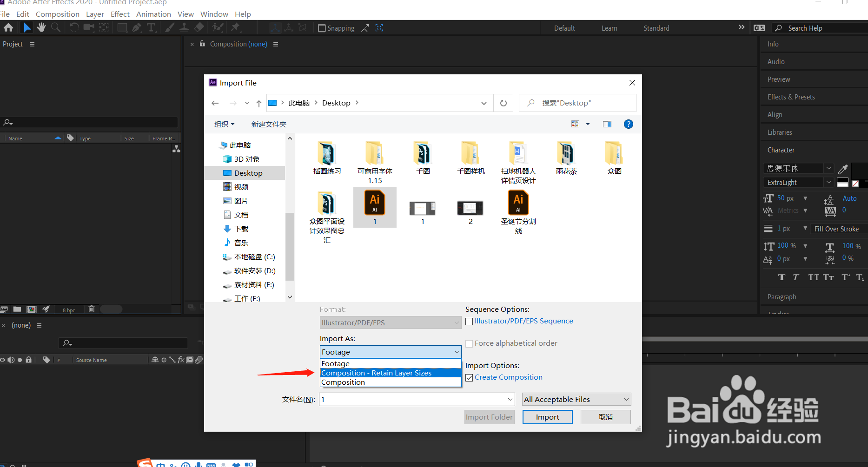Create a new folder in Project panel

click(x=17, y=309)
